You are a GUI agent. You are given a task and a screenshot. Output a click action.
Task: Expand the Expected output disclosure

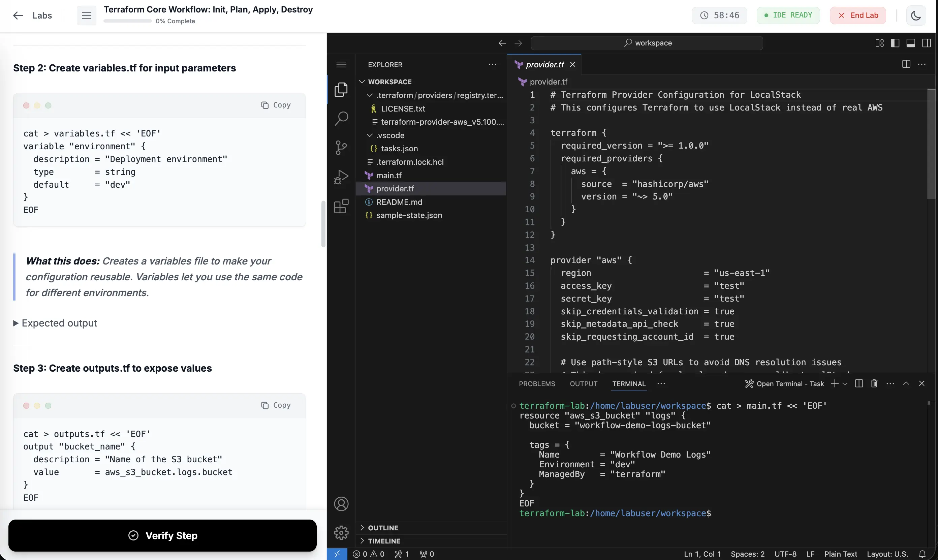[x=55, y=323]
